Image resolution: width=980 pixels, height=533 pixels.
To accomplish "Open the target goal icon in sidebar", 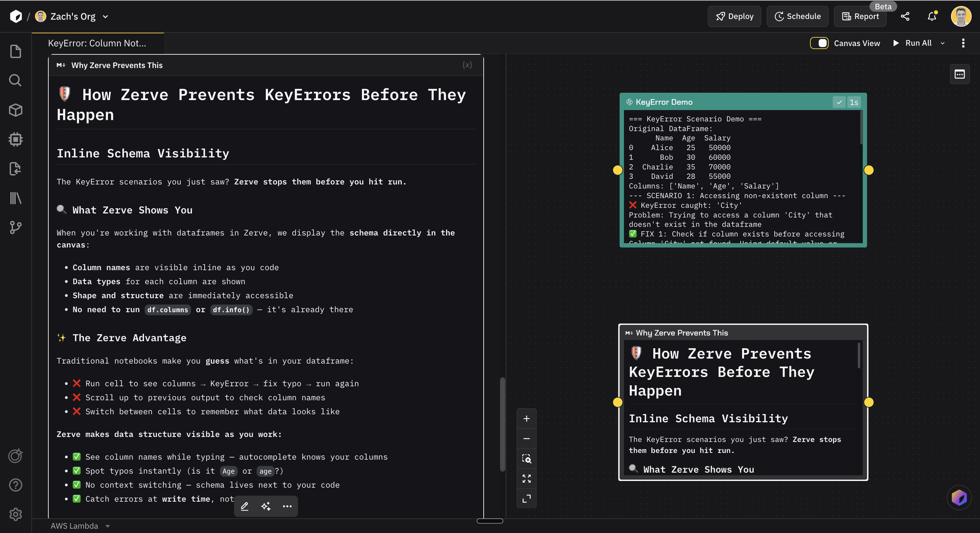I will [x=16, y=455].
